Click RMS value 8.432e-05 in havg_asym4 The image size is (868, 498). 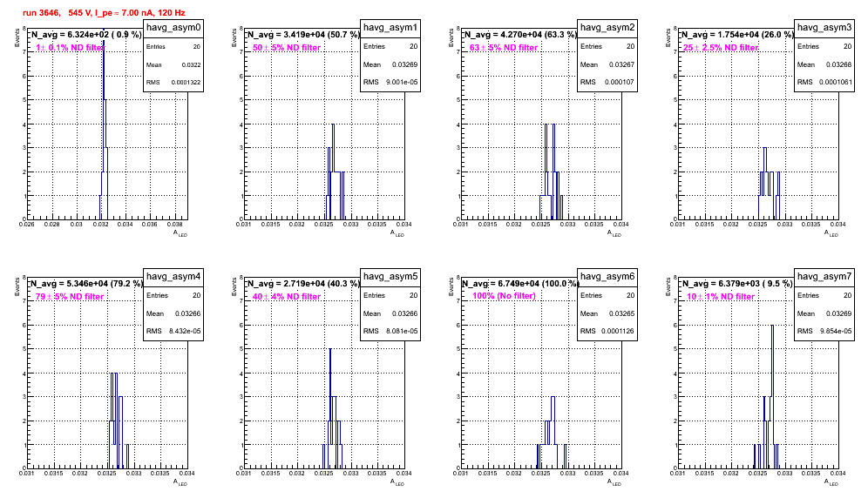[x=185, y=332]
